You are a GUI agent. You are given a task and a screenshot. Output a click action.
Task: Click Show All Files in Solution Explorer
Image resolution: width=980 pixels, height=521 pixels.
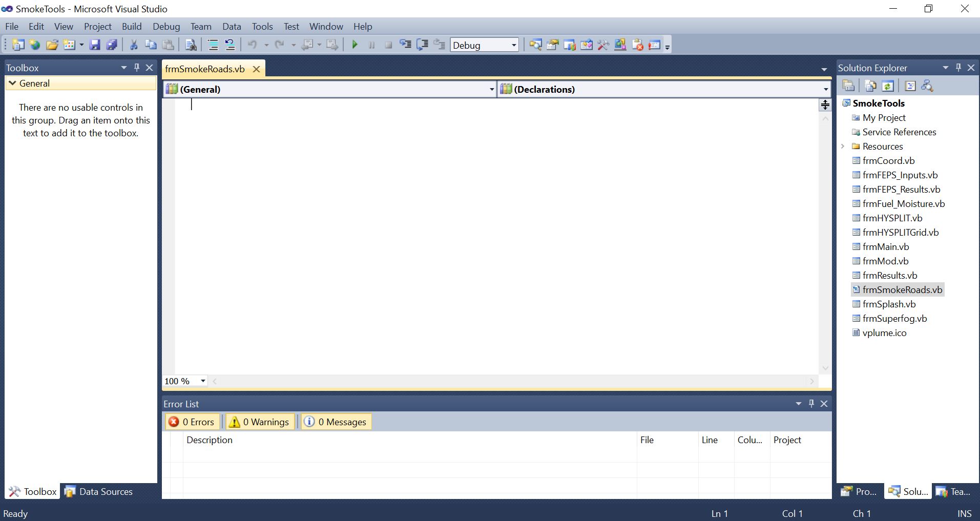pos(870,86)
